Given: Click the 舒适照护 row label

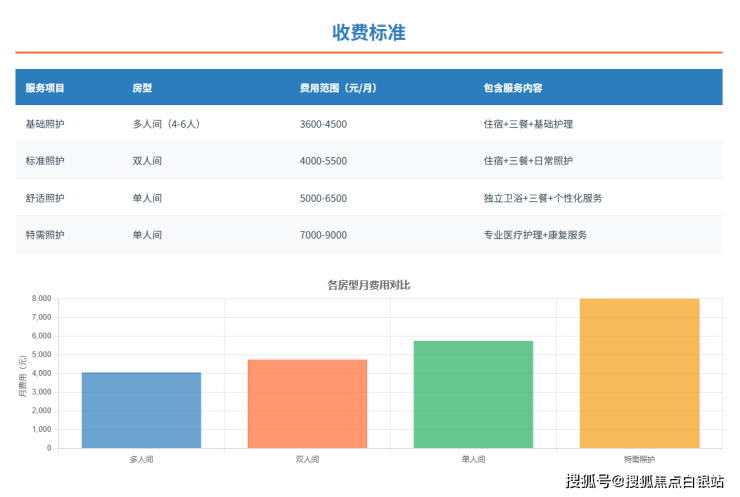Looking at the screenshot, I should pyautogui.click(x=45, y=198).
